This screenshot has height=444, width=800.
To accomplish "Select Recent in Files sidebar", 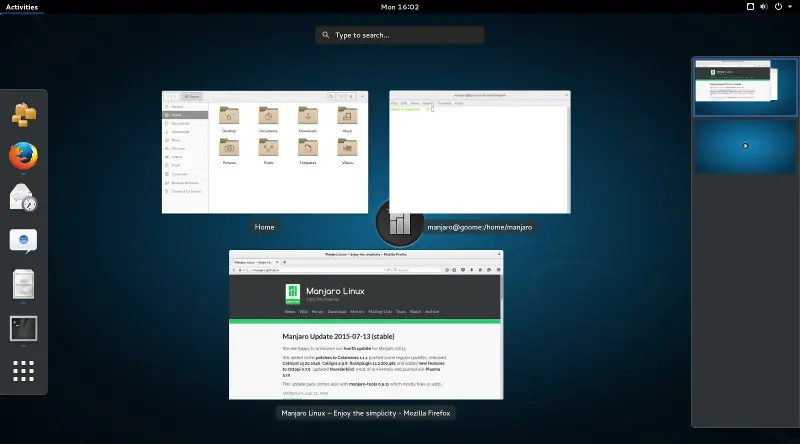I will tap(185, 107).
